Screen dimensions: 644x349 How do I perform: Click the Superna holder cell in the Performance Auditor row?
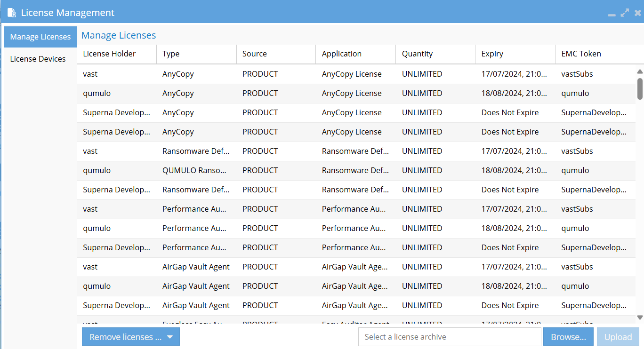[117, 247]
